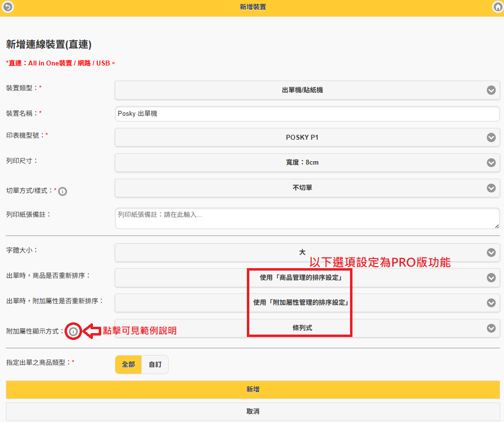
Task: Expand 使用「附加屬性管理的排序設定」 dropdown
Action: pyautogui.click(x=301, y=303)
